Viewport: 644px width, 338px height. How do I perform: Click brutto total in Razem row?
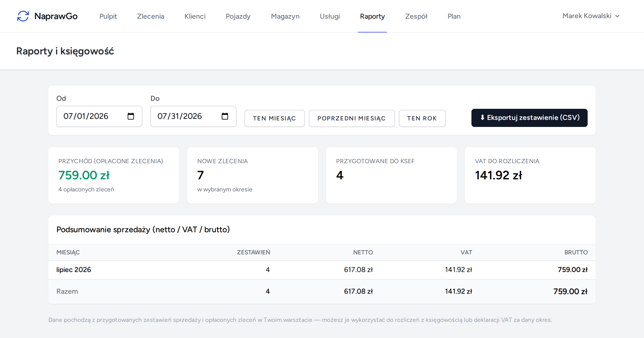(x=570, y=291)
